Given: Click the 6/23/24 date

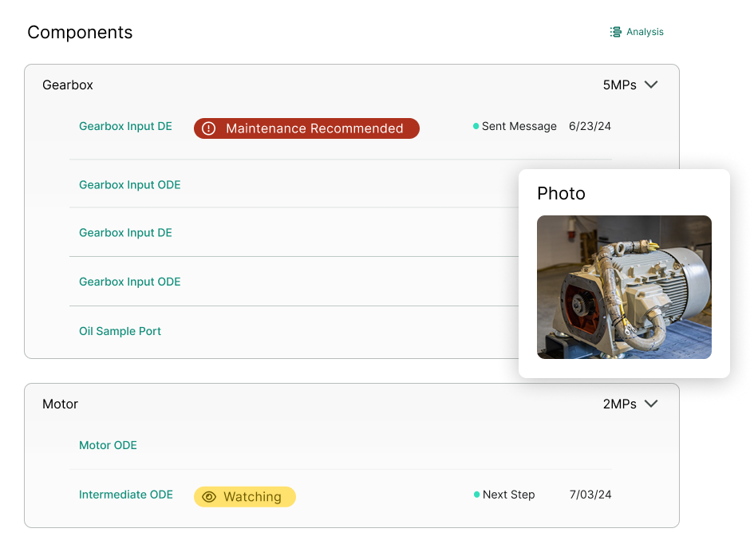Looking at the screenshot, I should point(590,126).
